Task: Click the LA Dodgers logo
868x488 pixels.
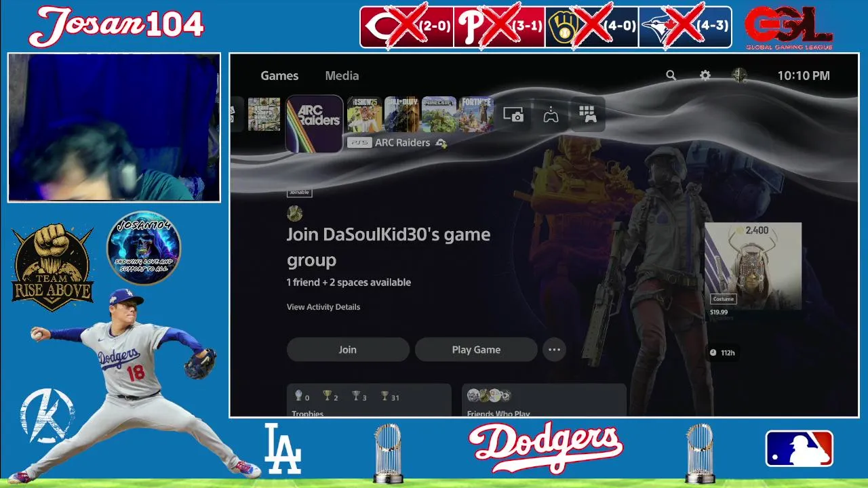Action: [x=282, y=449]
